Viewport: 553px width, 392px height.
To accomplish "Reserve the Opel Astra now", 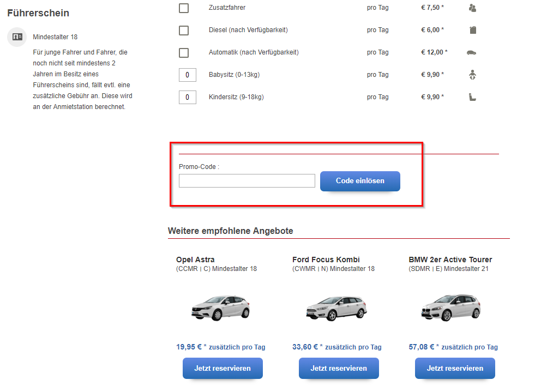I will pyautogui.click(x=223, y=368).
